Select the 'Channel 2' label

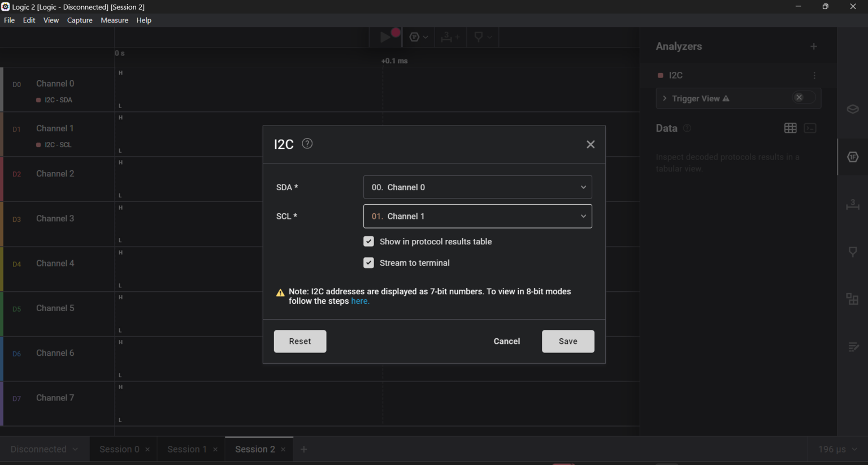55,174
